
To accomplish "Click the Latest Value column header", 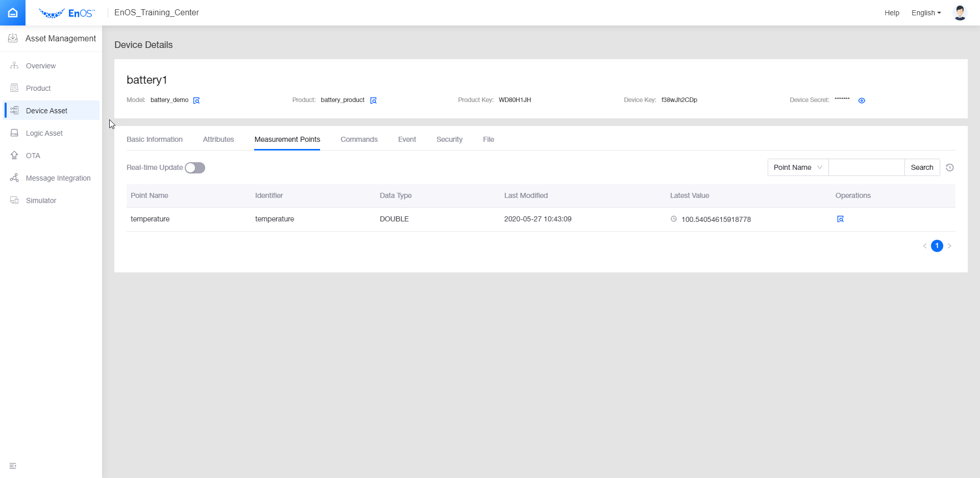I will (x=690, y=195).
